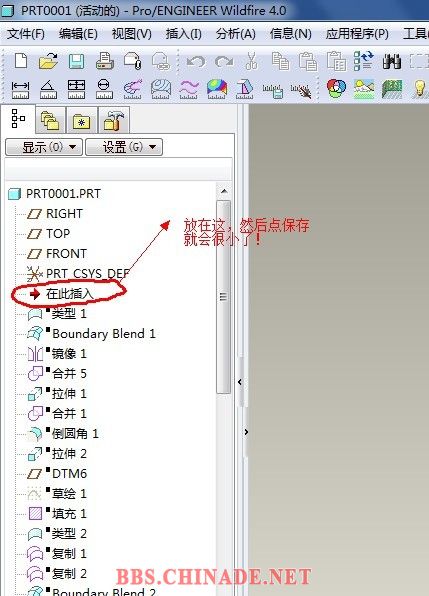
Task: Click the Section curvature wave icon
Action: pos(189,90)
